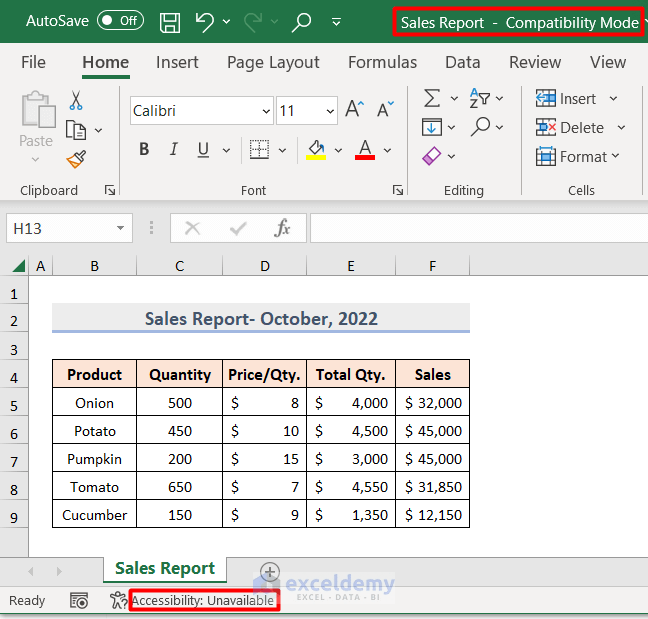Expand the Paste options arrow
Screen dimensions: 648x619
(36, 159)
